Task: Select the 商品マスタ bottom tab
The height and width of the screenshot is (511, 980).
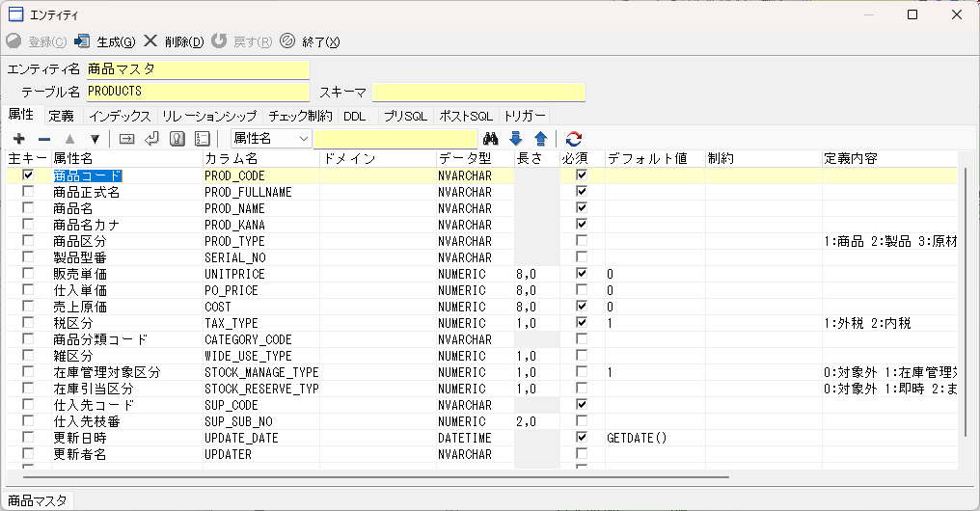Action: (38, 501)
